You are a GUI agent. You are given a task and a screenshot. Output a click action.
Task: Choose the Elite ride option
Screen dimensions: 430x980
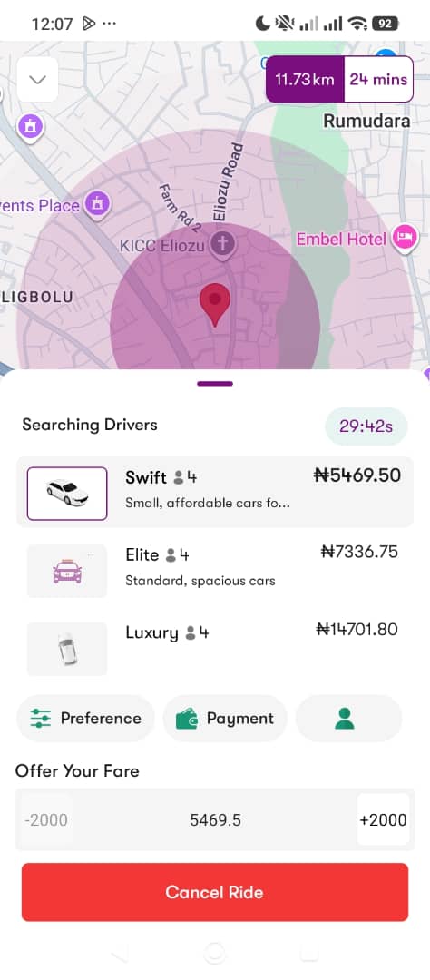(215, 570)
